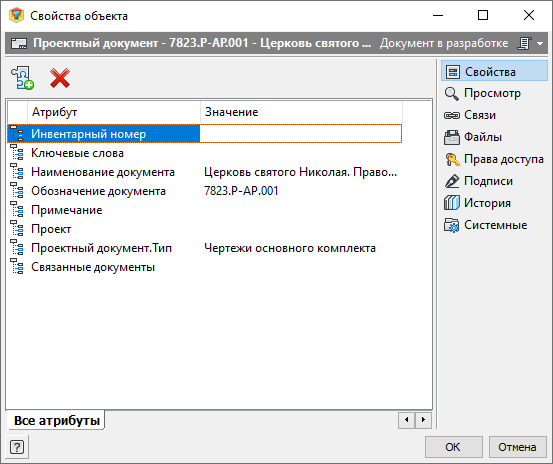Click the Отмена button
The image size is (553, 464).
click(x=517, y=447)
